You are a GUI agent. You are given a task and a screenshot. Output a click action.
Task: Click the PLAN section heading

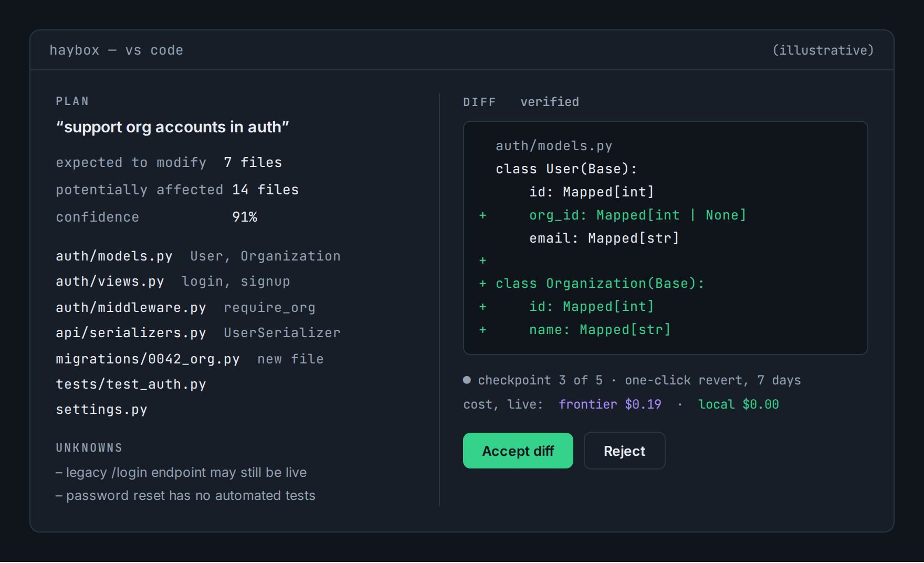[x=72, y=101]
